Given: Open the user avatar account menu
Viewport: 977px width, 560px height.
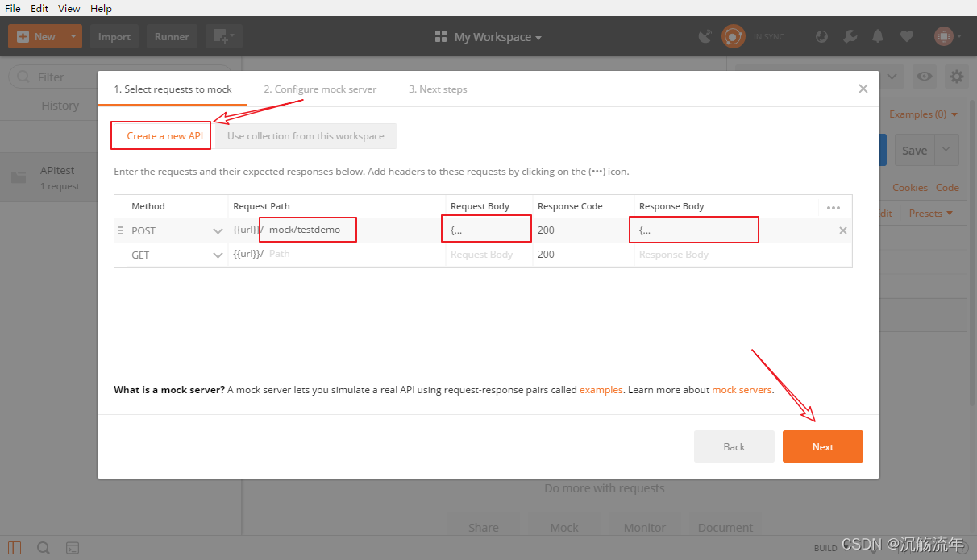Looking at the screenshot, I should 947,36.
